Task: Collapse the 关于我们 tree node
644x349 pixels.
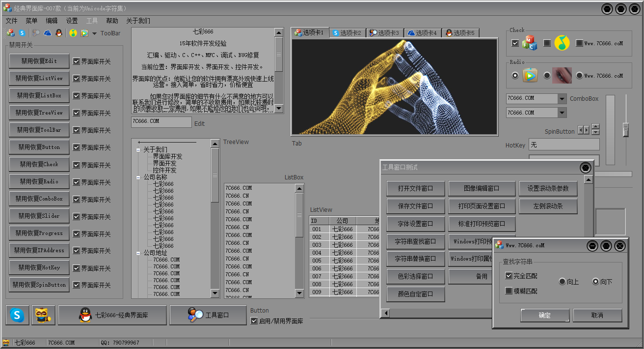Action: (138, 150)
